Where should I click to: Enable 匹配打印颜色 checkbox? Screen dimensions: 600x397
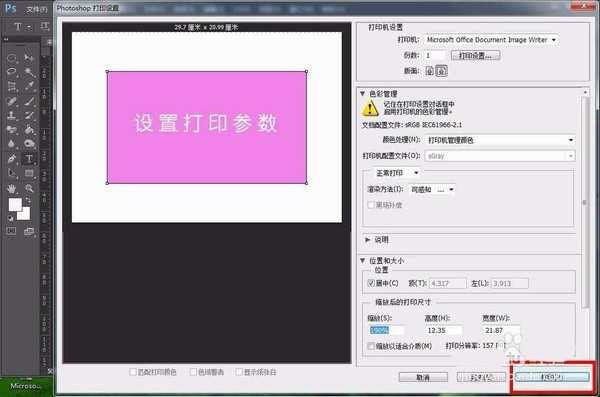[x=133, y=372]
